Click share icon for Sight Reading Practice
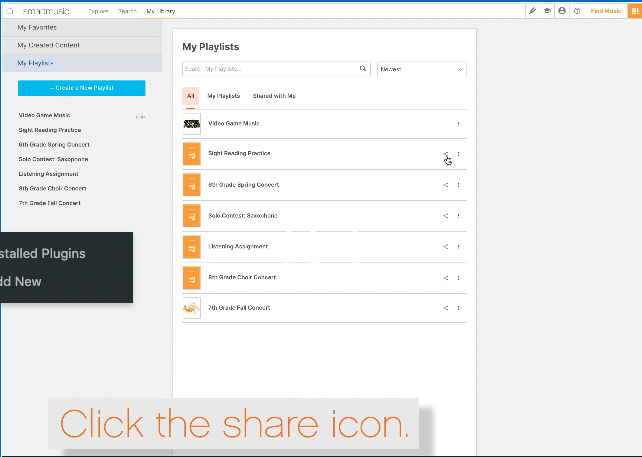This screenshot has width=642, height=457. [x=446, y=154]
